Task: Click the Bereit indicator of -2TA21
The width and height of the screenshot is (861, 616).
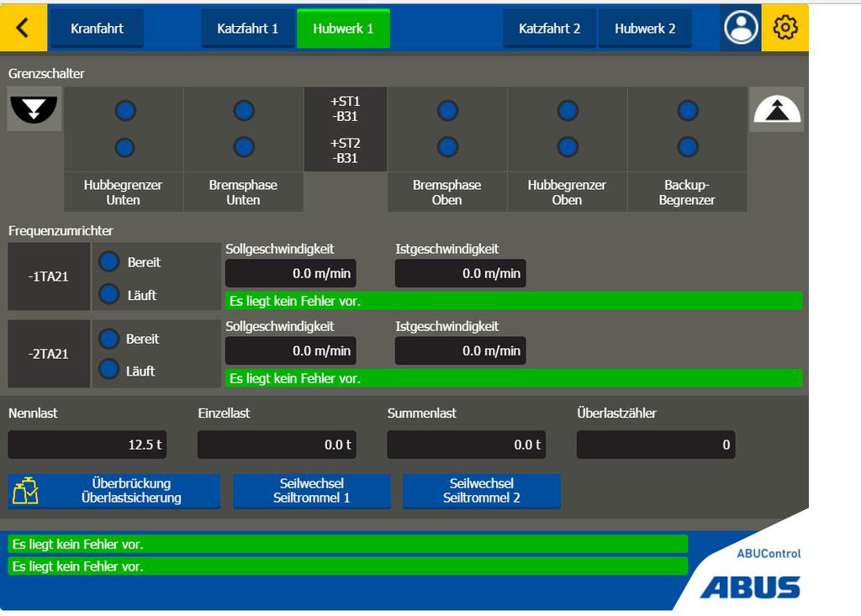Action: coord(108,339)
